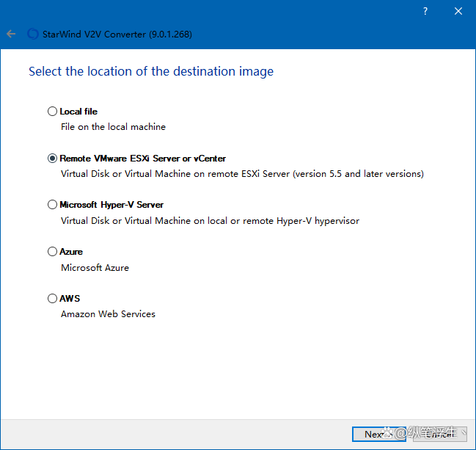The width and height of the screenshot is (476, 450).
Task: Click the 'Microsoft Azure' description text
Action: [95, 268]
